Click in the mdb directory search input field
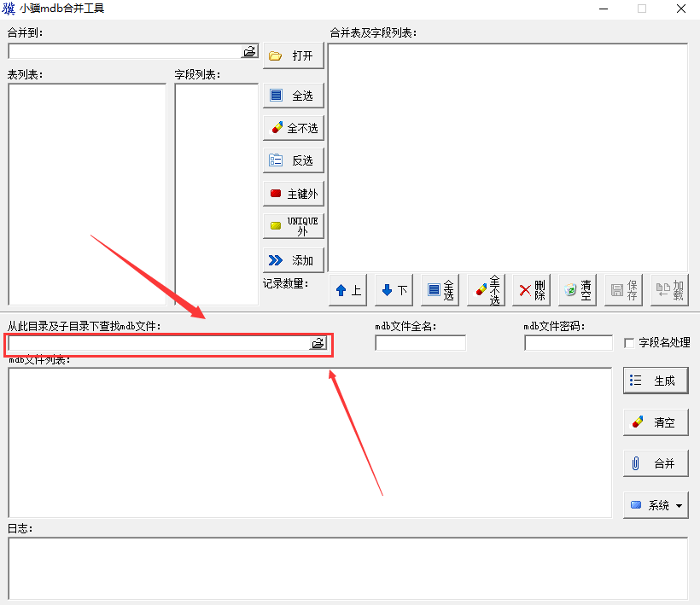The image size is (700, 605). 159,343
